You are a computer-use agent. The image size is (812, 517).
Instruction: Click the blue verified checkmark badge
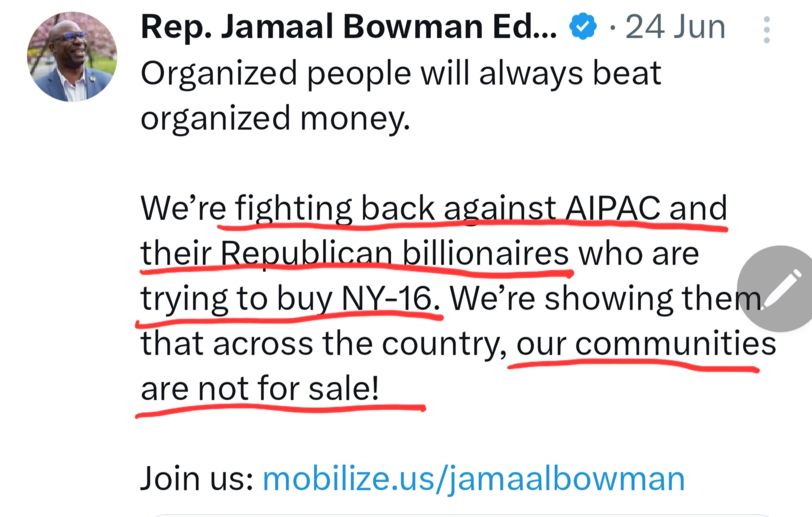click(583, 26)
